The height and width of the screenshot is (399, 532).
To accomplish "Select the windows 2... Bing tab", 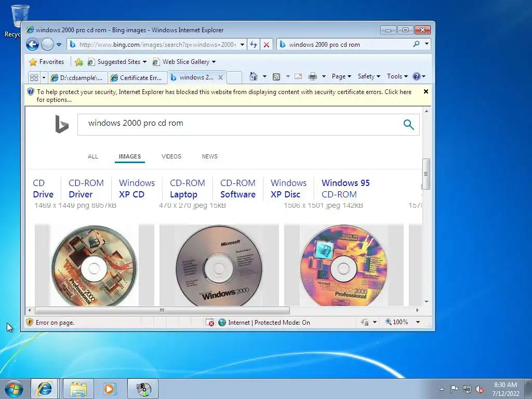I will click(193, 77).
